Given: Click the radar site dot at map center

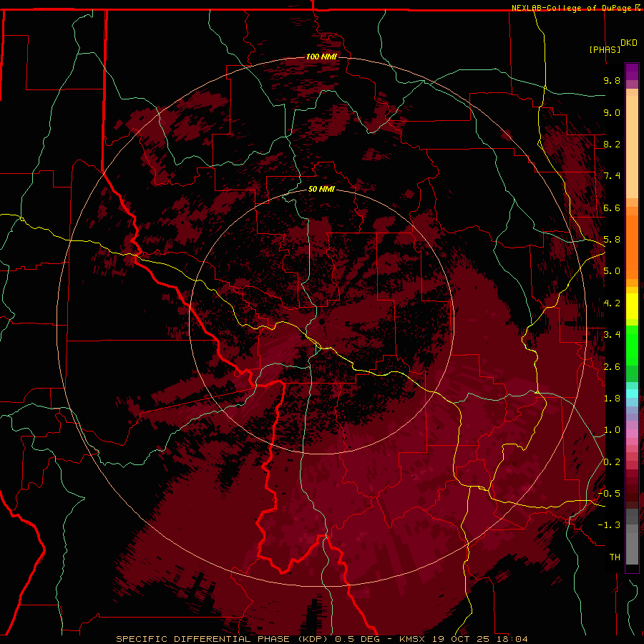Looking at the screenshot, I should (323, 322).
